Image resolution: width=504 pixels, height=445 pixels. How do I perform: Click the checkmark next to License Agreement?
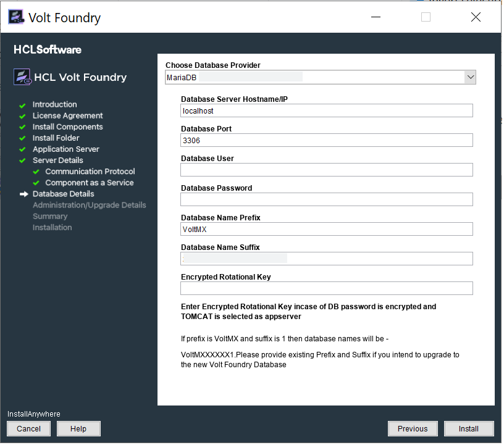click(23, 116)
